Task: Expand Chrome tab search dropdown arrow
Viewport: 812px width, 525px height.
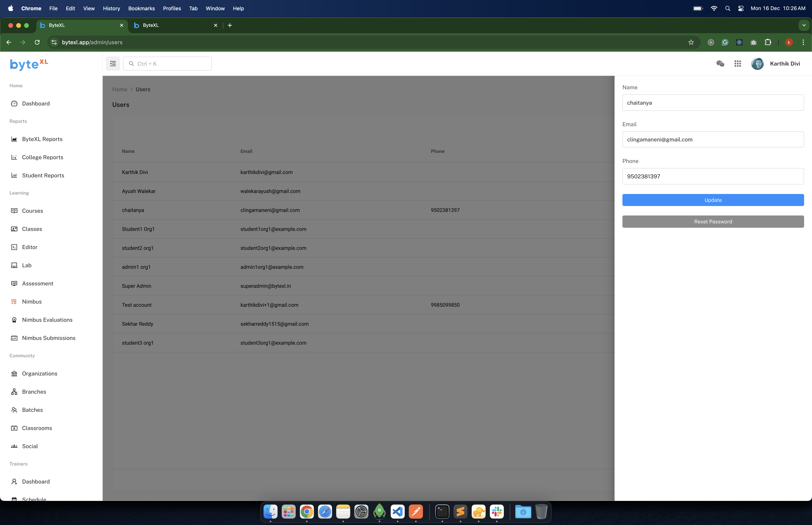Action: 804,25
